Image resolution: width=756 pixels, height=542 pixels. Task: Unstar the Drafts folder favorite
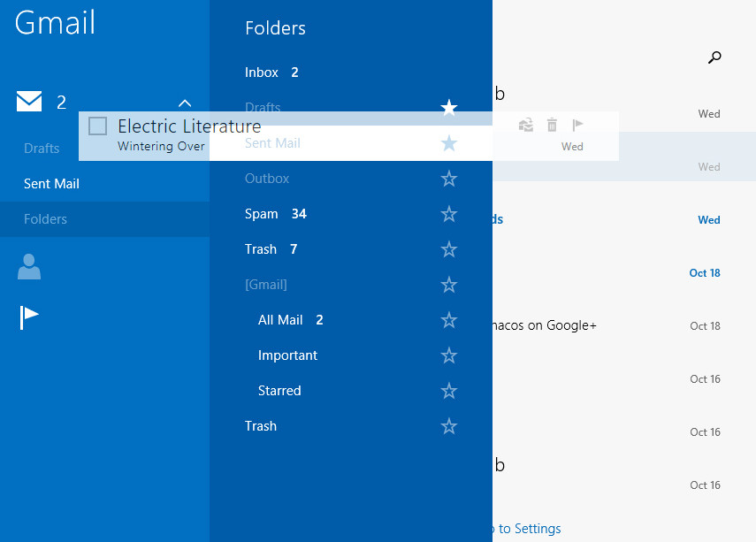pos(449,108)
